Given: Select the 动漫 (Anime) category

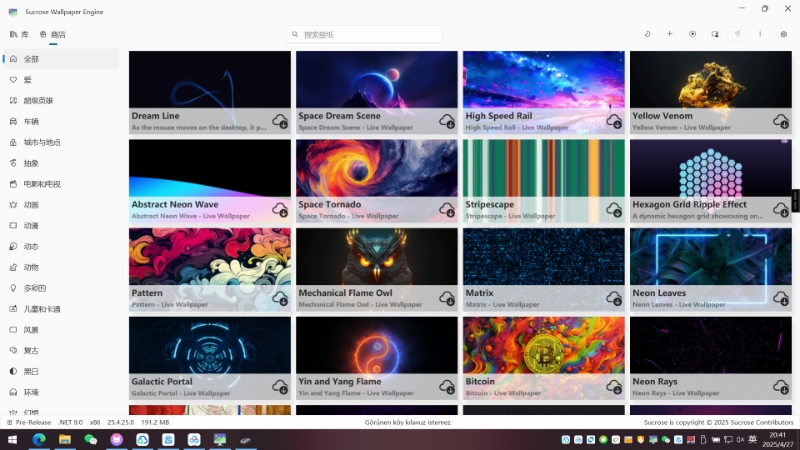Looking at the screenshot, I should (61, 226).
